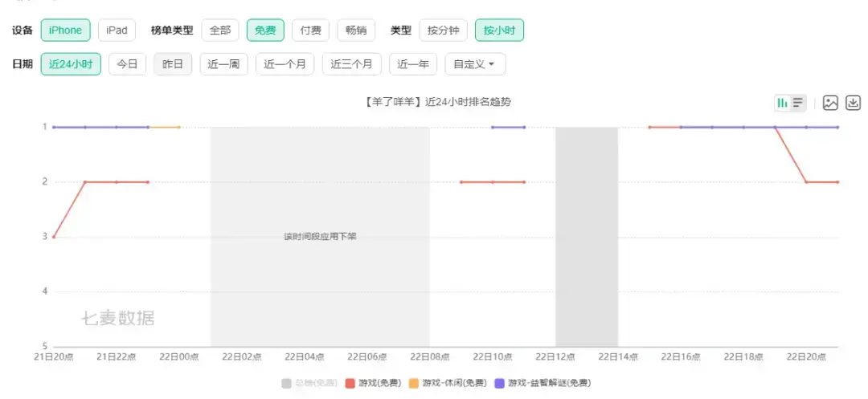Choose 免费 chart type
Screen dimensions: 868x399
click(x=266, y=31)
